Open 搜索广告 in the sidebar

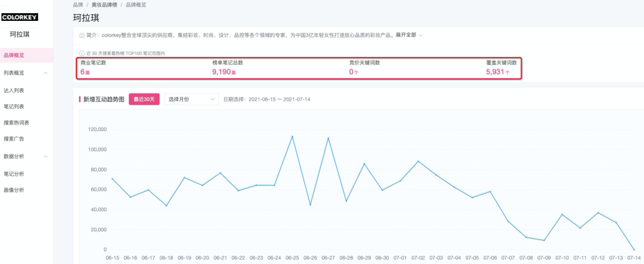(x=14, y=138)
